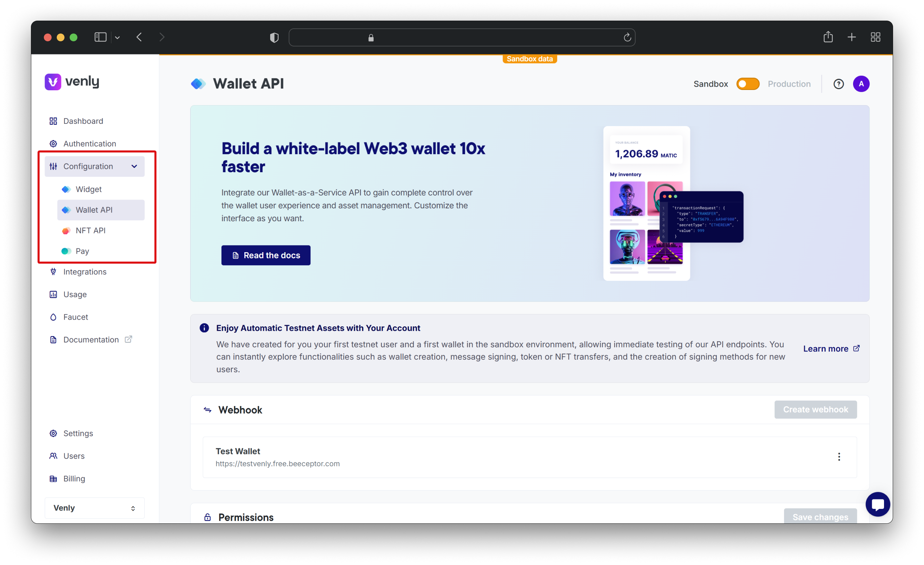Click the Webhook anchor link icon

207,409
